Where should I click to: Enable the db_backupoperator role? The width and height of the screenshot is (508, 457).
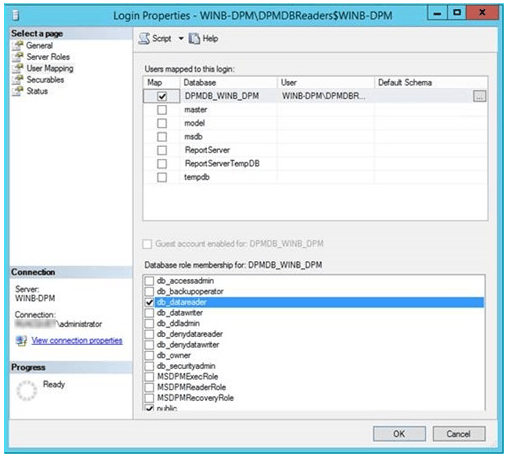tap(149, 291)
